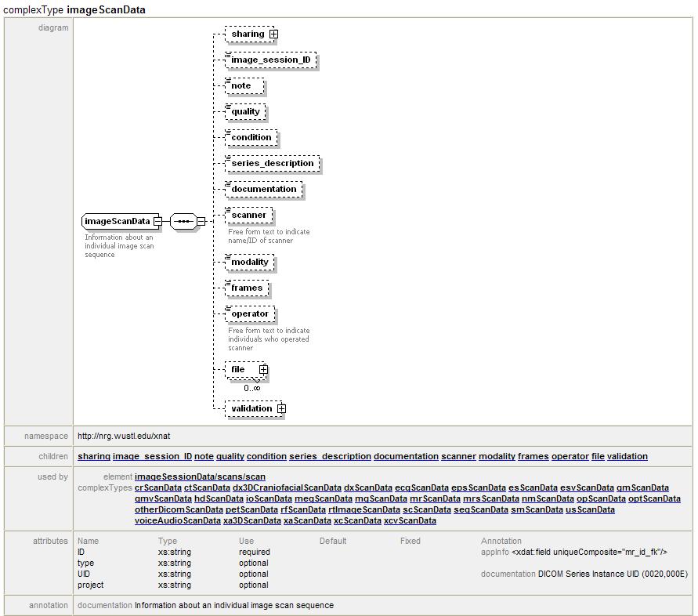Screen dimensions: 698x616
Task: Collapse the sequence compositor minus icon
Action: 201,222
